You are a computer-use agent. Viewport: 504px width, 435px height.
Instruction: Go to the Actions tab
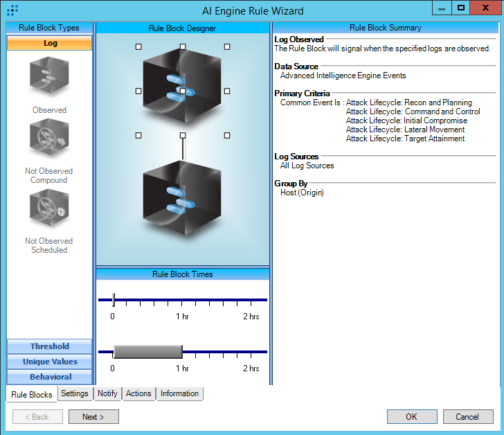(138, 393)
